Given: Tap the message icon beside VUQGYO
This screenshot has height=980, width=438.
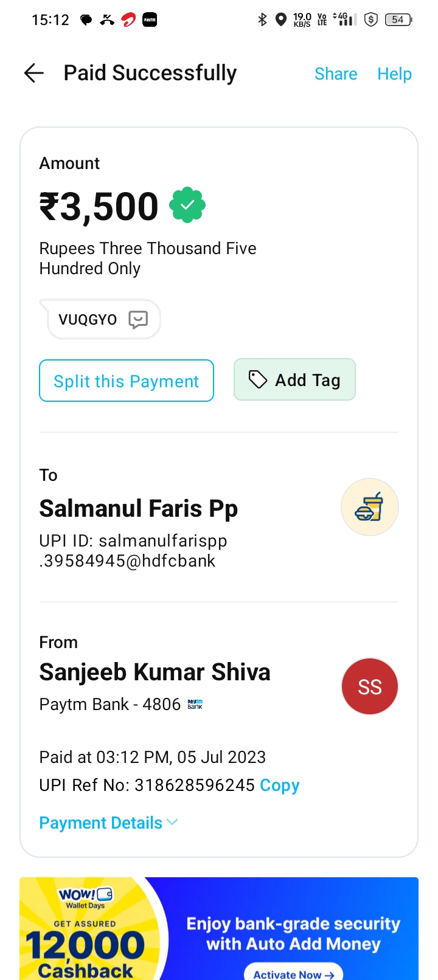Looking at the screenshot, I should click(x=138, y=319).
